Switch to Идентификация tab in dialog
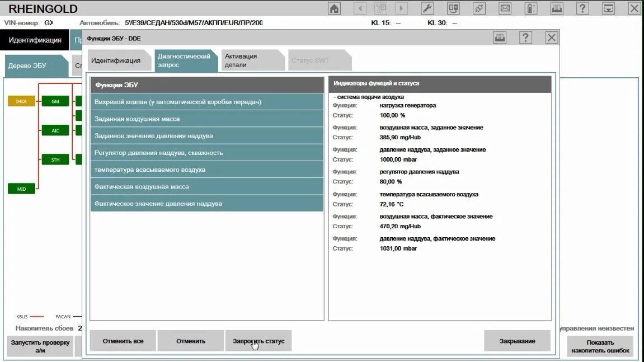The width and height of the screenshot is (644, 362). click(x=119, y=60)
